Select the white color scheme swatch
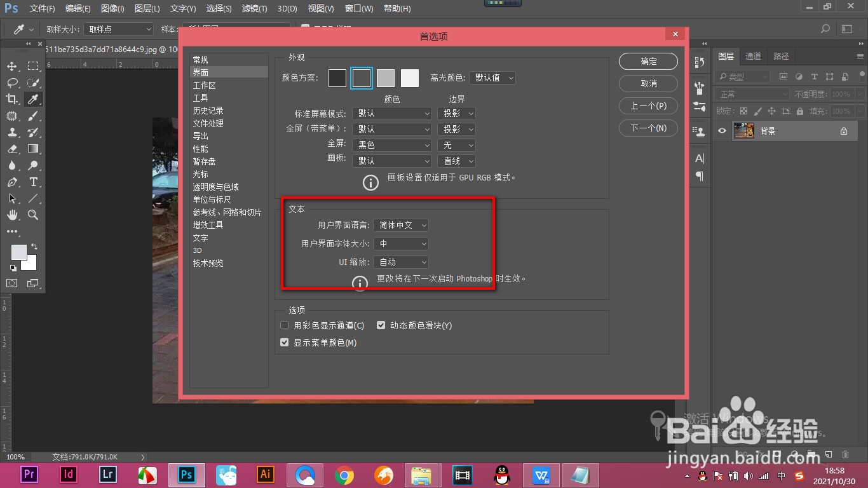Image resolution: width=868 pixels, height=488 pixels. click(x=409, y=77)
